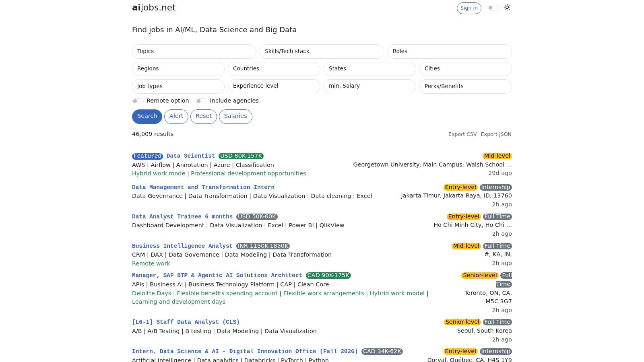Image resolution: width=644 pixels, height=362 pixels.
Task: Click the CAD 34K-62K salary badge
Action: 382,352
